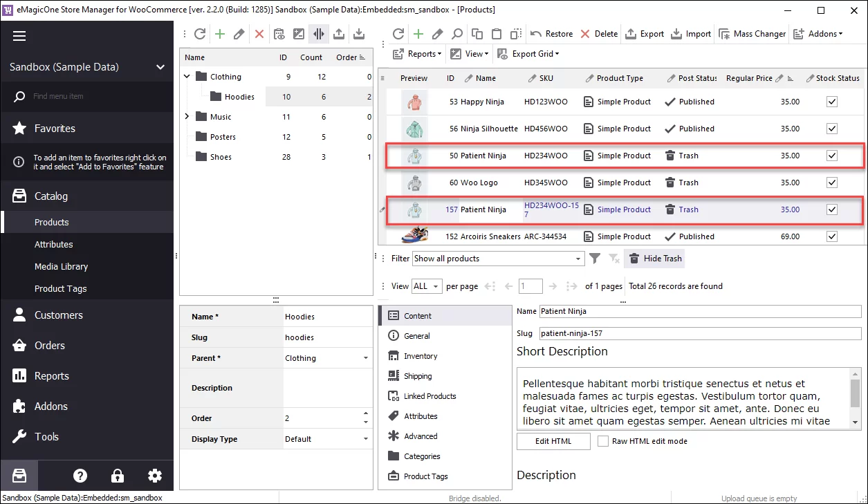Open help question mark icon
This screenshot has width=868, height=504.
(x=80, y=476)
